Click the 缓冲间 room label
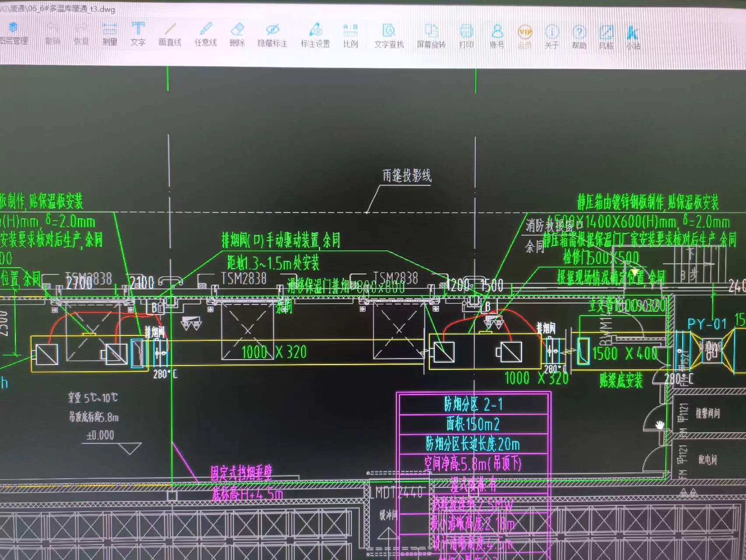746x560 pixels. click(x=388, y=515)
